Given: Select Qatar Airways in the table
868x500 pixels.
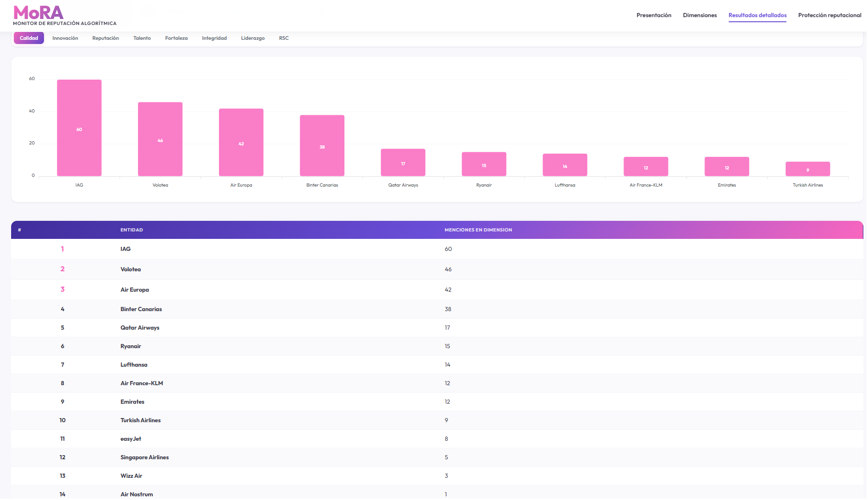Looking at the screenshot, I should pyautogui.click(x=140, y=328).
